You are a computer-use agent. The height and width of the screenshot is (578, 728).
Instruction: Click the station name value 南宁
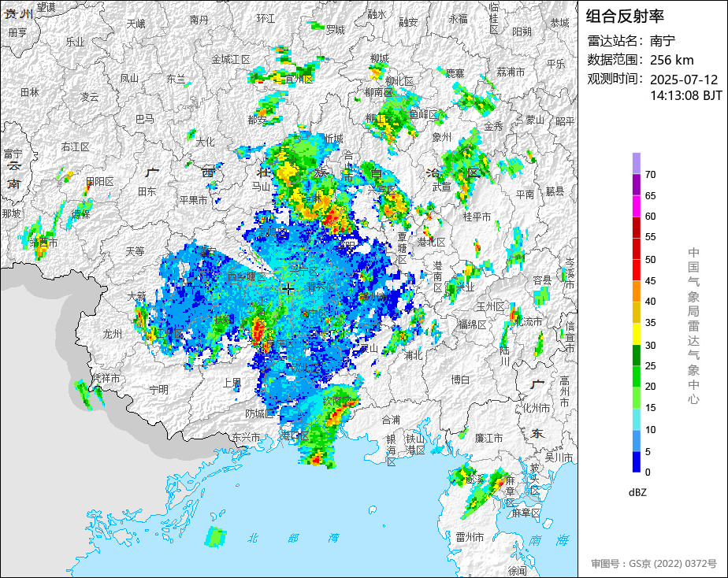pos(663,41)
